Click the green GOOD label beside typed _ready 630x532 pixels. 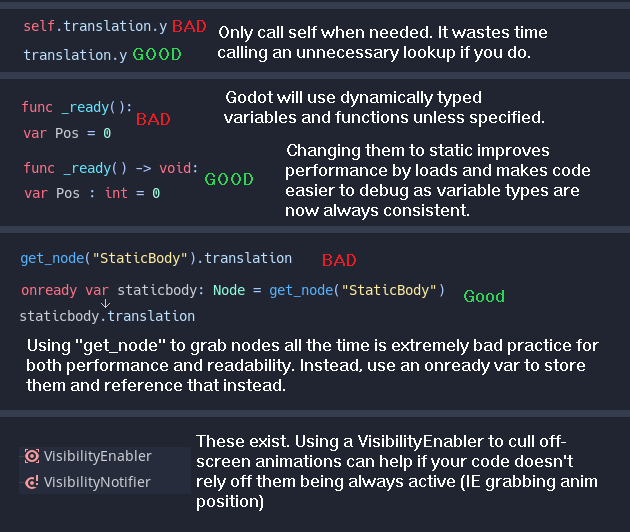coord(229,180)
